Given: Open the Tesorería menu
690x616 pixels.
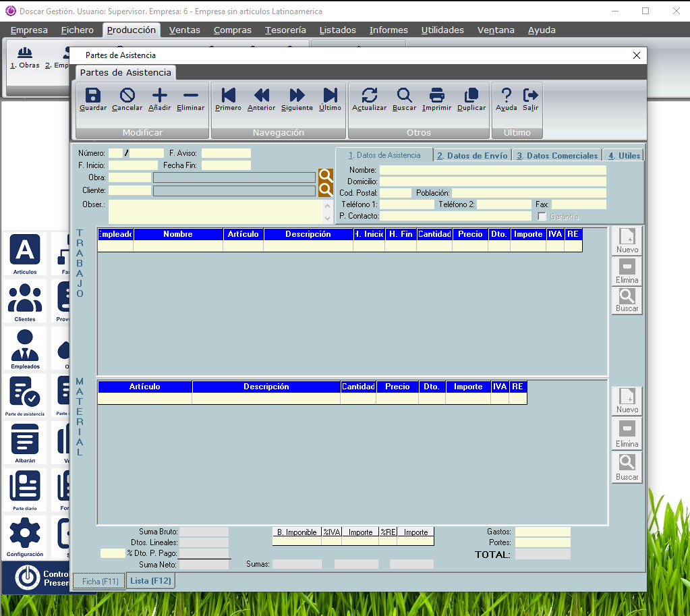Looking at the screenshot, I should 285,30.
